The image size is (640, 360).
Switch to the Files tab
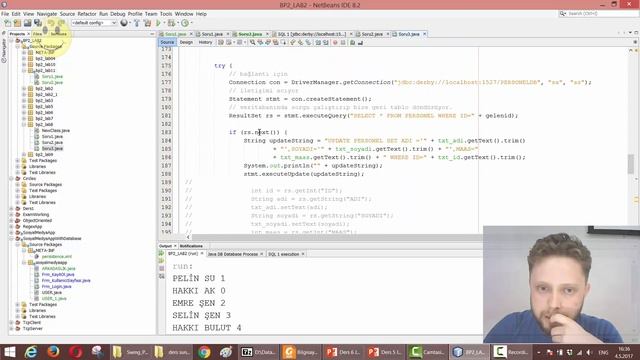(38, 34)
